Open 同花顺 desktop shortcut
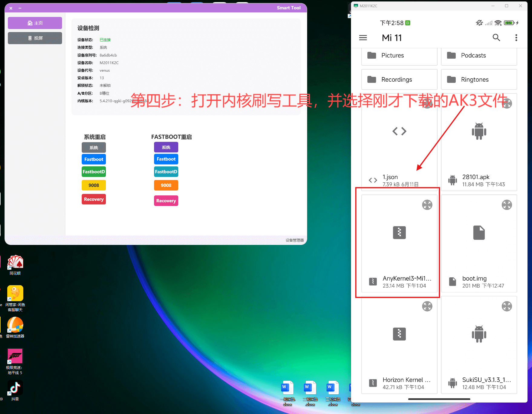Viewport: 532px width, 414px height. pyautogui.click(x=15, y=265)
